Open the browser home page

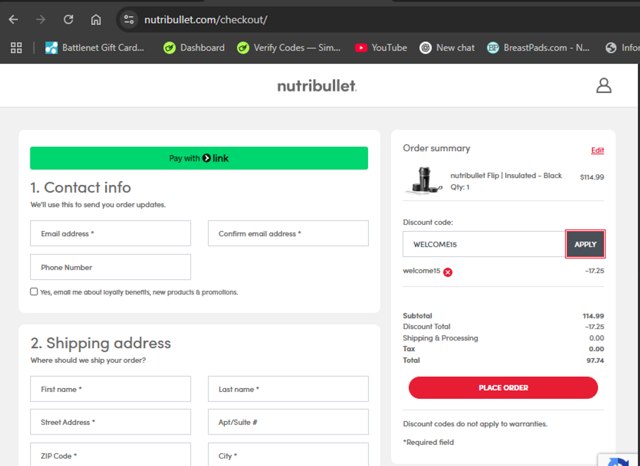pos(96,19)
